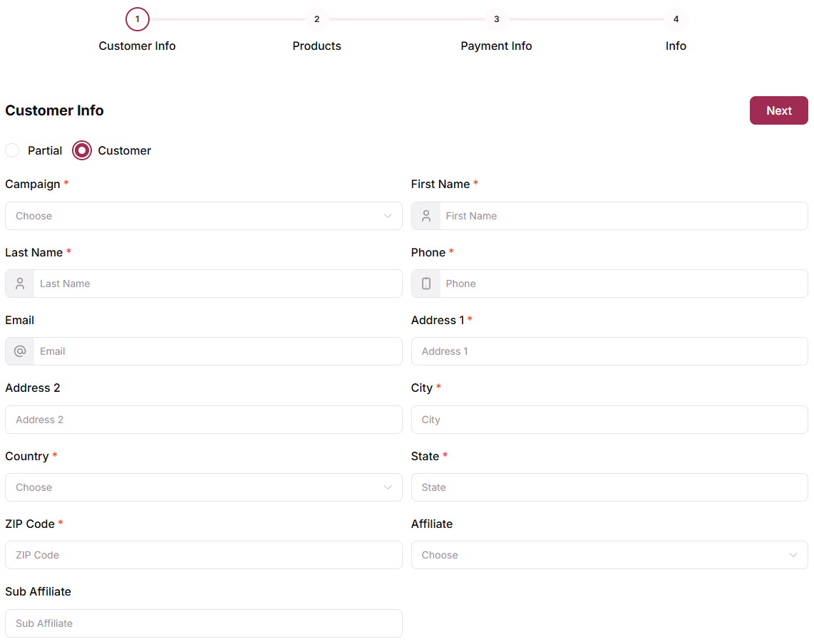Focus the Sub Affiliate input field

tap(204, 623)
